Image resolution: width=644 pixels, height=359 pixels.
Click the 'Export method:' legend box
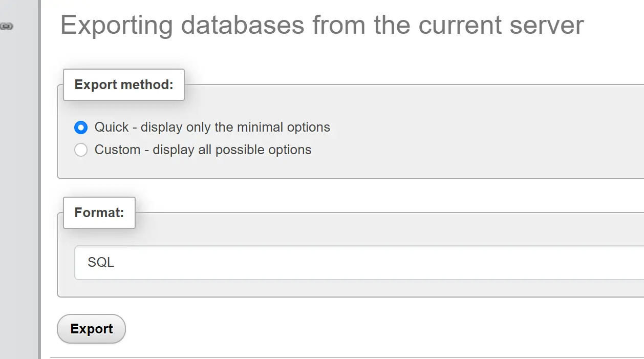(124, 85)
